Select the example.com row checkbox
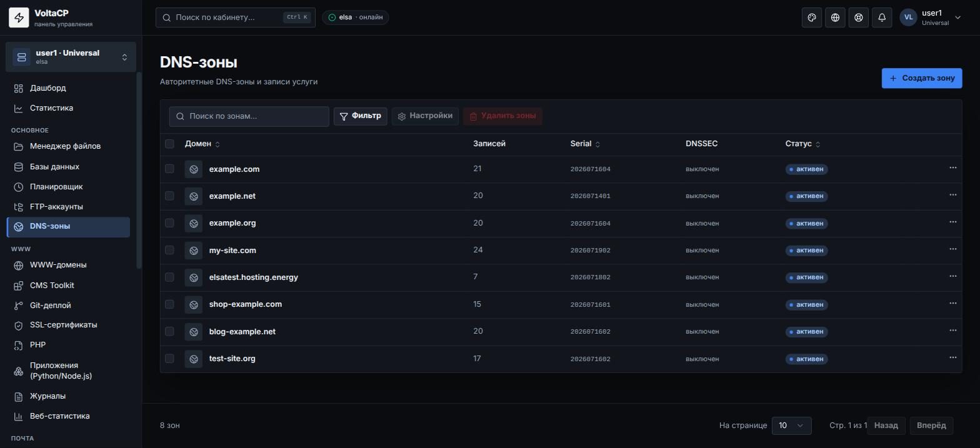This screenshot has width=980, height=448. (x=169, y=169)
